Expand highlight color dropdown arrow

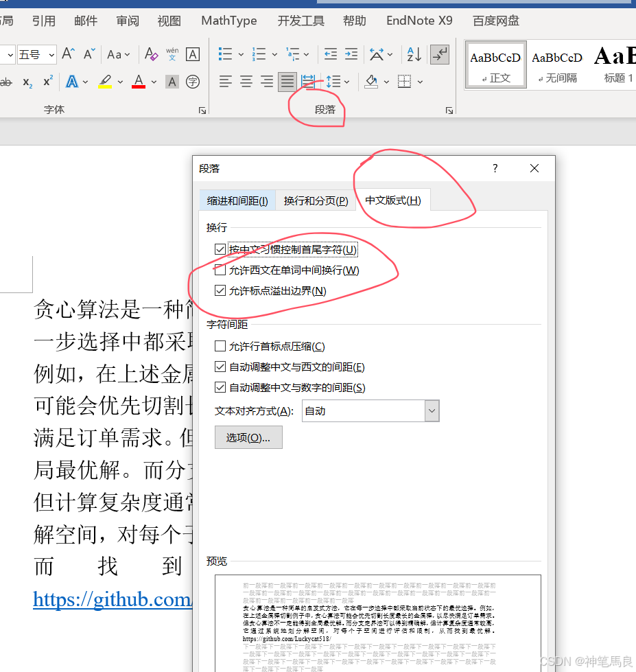point(120,82)
